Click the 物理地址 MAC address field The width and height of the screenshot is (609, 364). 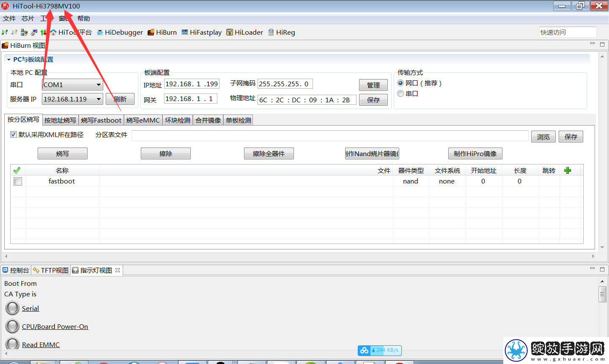pyautogui.click(x=307, y=100)
